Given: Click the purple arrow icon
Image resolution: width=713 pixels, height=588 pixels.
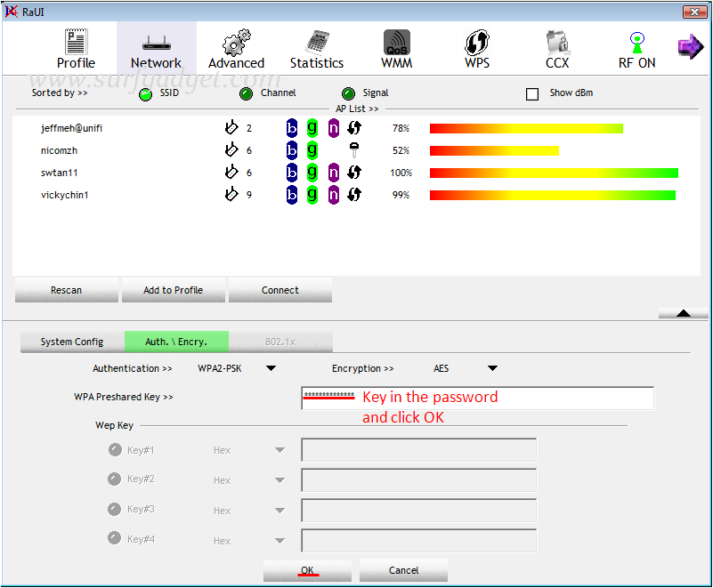Looking at the screenshot, I should click(692, 47).
